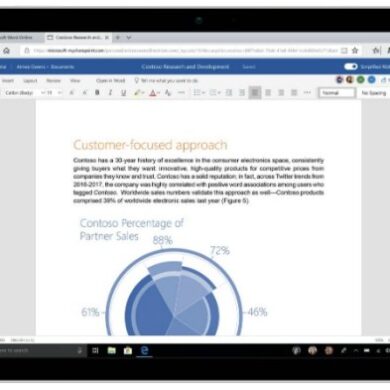Click the green co-author avatar
Viewport: 390px width, 390px height.
click(361, 80)
